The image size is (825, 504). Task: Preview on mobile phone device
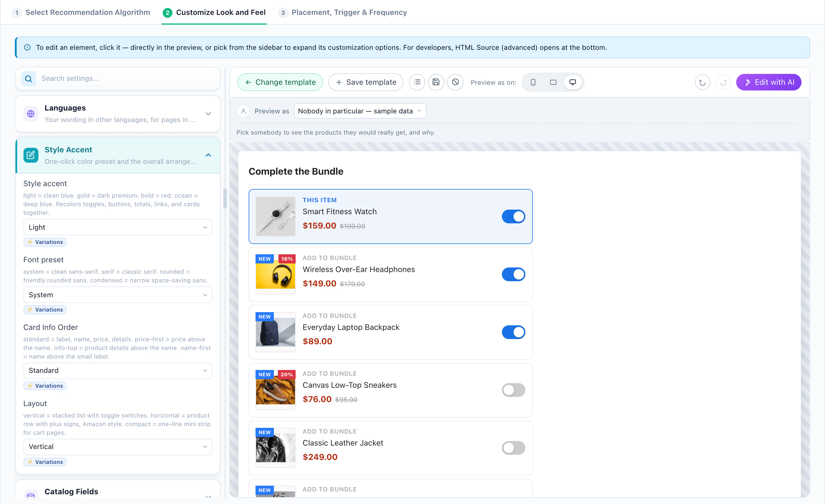click(533, 82)
